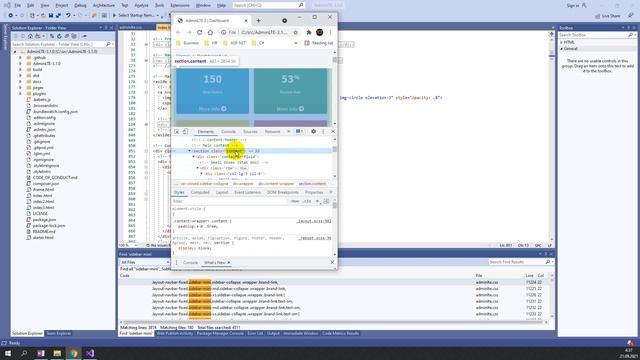Open Console tab in drawer

(190, 262)
